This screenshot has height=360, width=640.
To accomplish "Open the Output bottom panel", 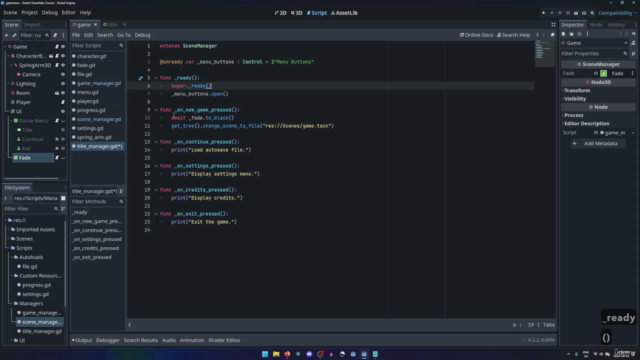I will [82, 340].
